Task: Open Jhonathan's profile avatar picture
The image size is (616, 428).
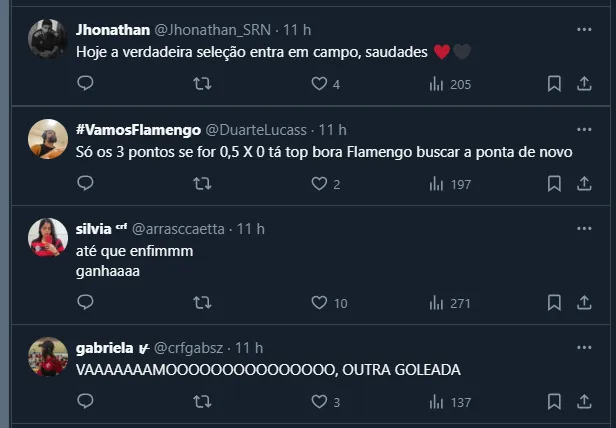Action: [x=47, y=38]
